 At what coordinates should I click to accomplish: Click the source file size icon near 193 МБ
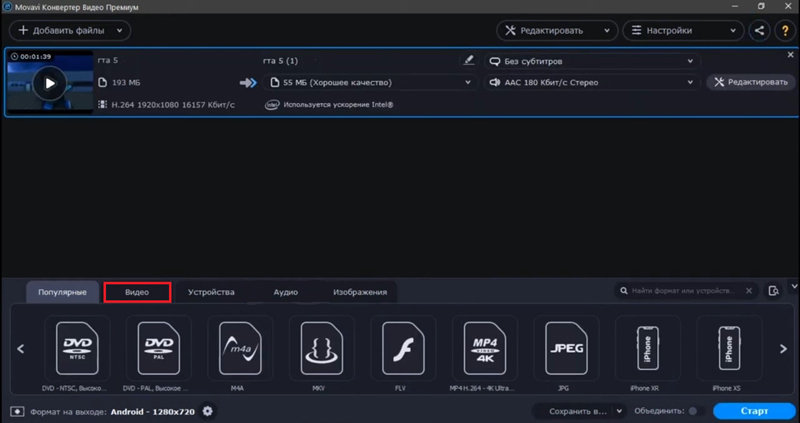click(103, 82)
